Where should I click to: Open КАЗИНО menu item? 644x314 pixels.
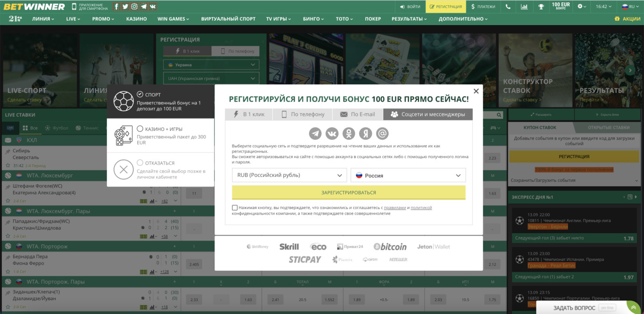pos(137,19)
